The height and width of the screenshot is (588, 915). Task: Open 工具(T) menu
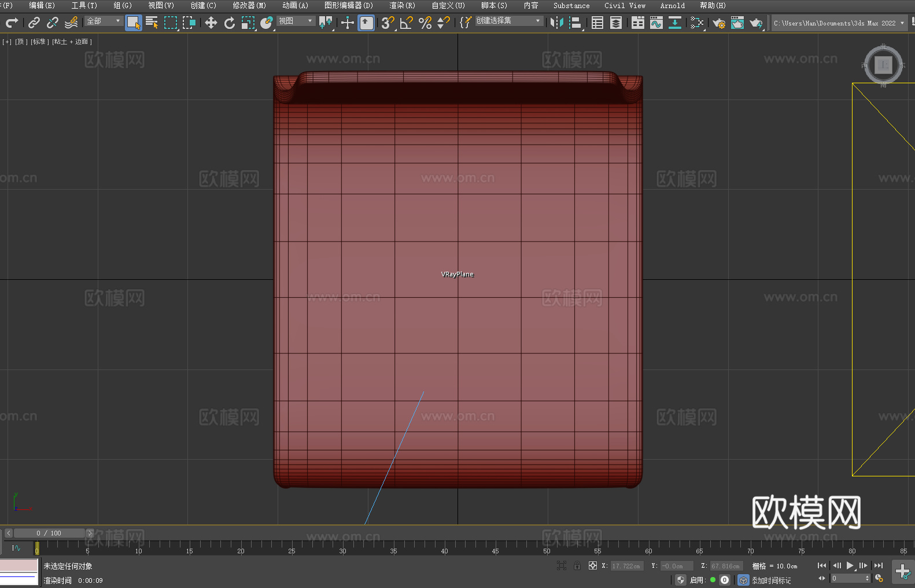point(84,6)
